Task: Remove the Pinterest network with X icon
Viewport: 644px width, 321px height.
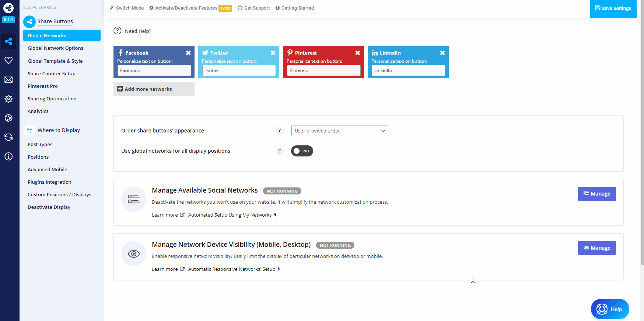Action: 357,53
